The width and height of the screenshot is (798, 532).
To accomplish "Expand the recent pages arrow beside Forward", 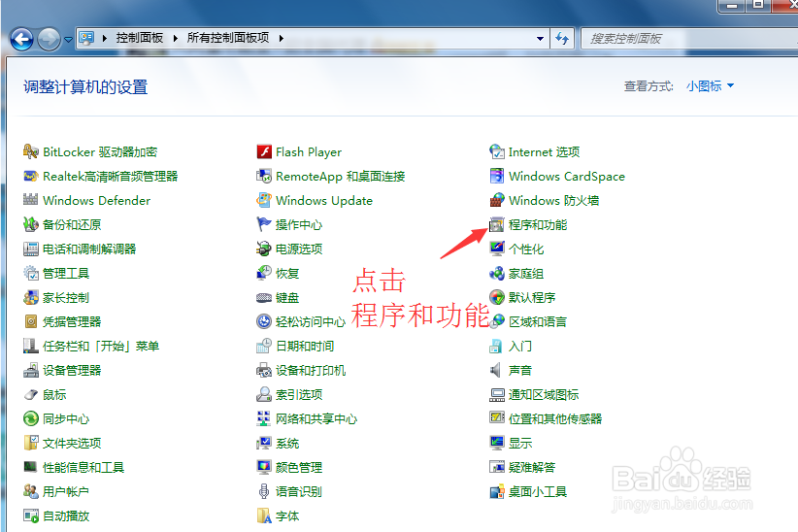I will tap(68, 39).
